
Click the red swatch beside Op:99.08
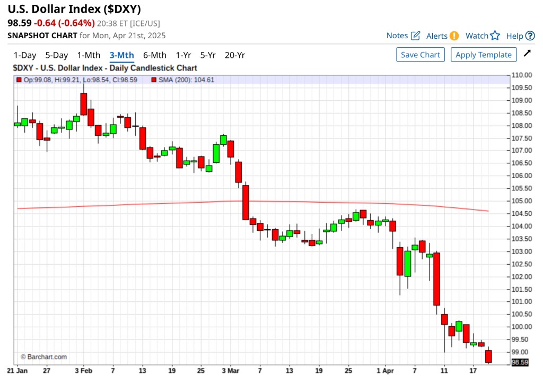[x=19, y=80]
